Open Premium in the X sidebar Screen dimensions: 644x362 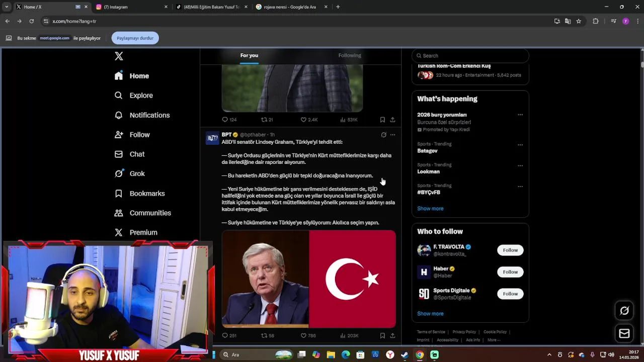pos(136,233)
